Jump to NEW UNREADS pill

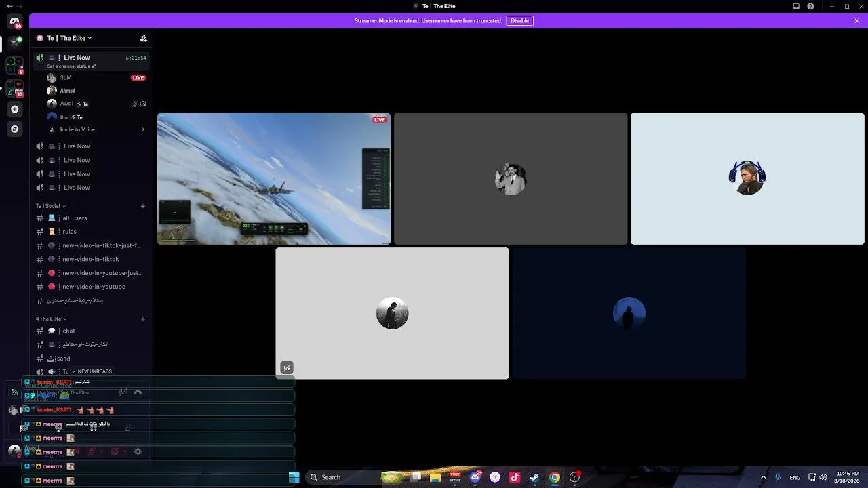point(92,372)
